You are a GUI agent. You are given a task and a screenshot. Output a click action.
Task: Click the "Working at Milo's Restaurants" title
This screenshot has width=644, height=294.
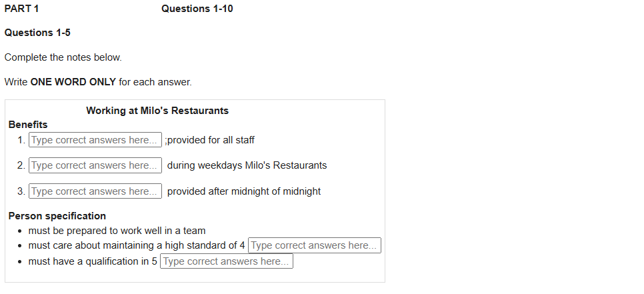tap(157, 111)
